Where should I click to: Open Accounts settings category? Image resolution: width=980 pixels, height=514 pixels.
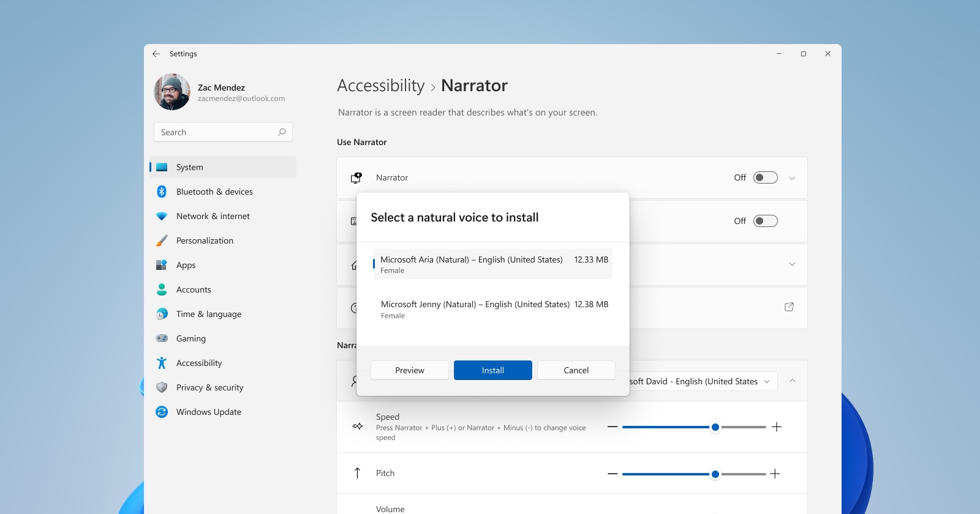click(223, 289)
